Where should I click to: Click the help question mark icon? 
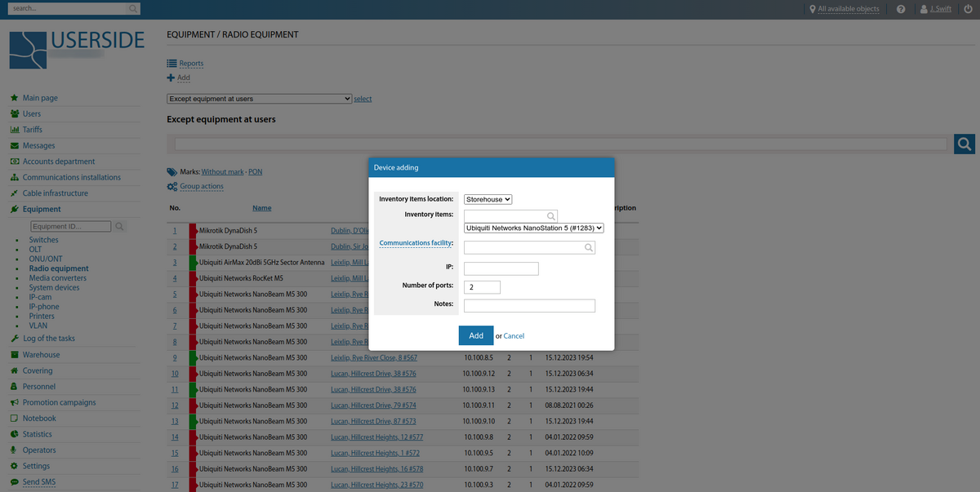tap(901, 9)
